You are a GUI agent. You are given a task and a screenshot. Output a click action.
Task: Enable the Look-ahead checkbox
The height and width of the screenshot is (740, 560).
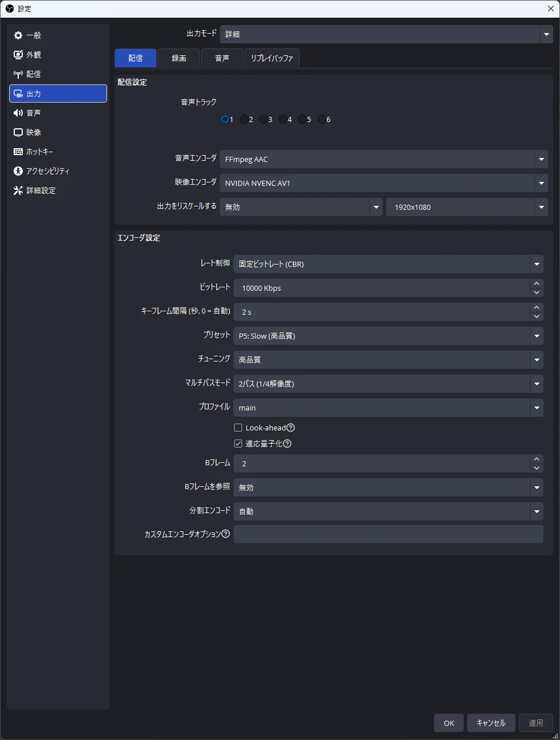point(238,428)
